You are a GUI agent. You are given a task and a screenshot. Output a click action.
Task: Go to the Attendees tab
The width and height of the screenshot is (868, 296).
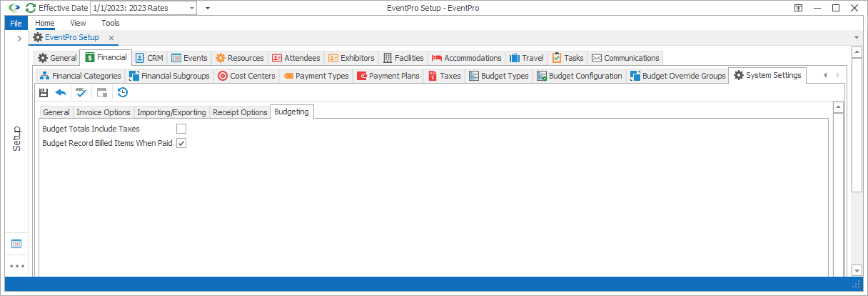(296, 58)
